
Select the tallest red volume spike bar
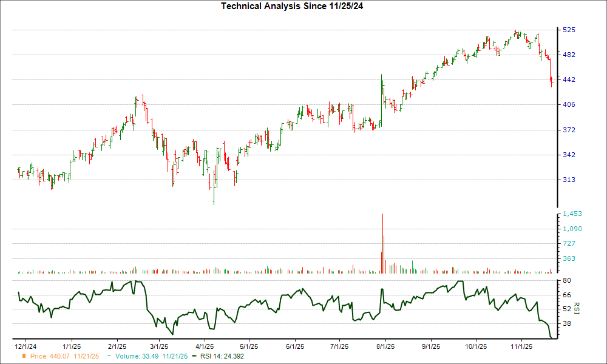[x=382, y=243]
